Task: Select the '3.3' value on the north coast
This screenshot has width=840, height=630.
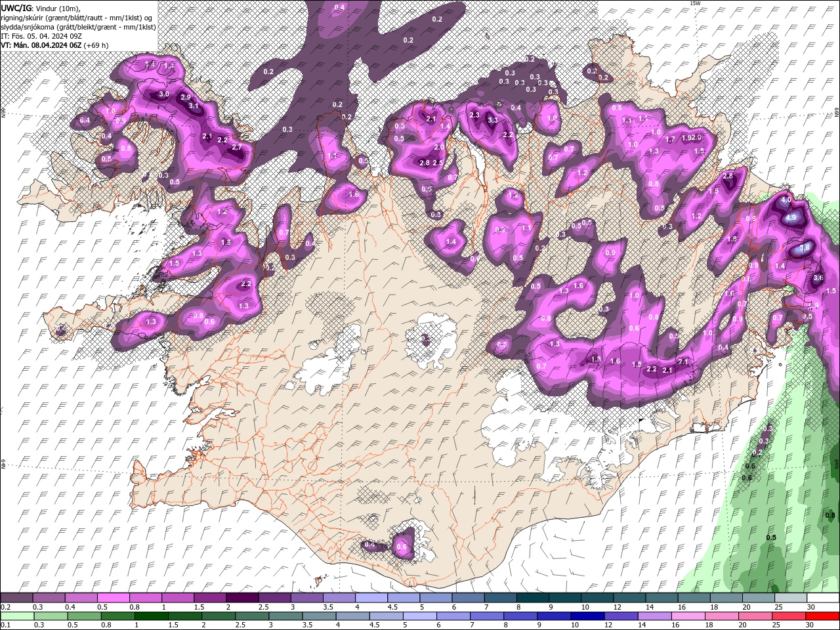Action: coord(492,121)
